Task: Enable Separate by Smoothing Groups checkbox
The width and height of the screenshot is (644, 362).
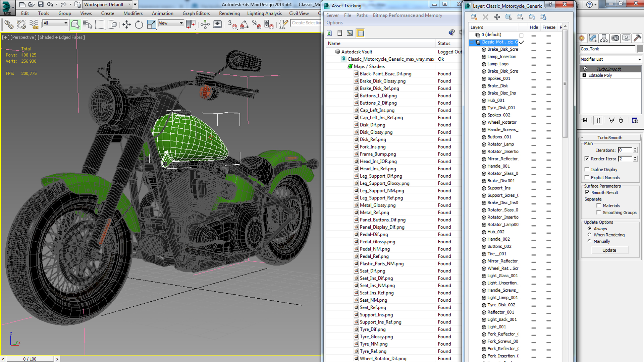Action: 599,212
